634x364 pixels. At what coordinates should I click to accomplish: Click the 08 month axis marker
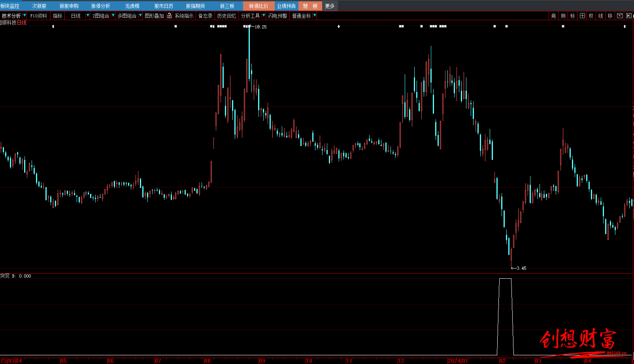[x=208, y=361]
